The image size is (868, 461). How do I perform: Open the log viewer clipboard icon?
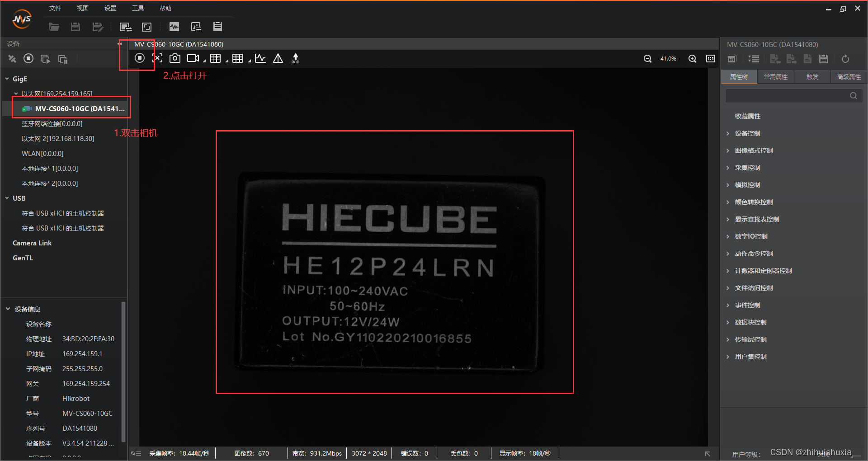tap(217, 27)
